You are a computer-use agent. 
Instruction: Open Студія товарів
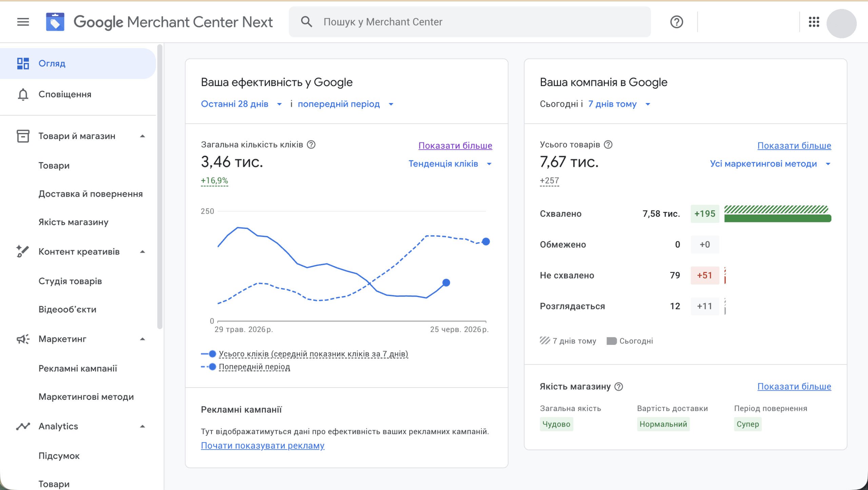(x=70, y=281)
